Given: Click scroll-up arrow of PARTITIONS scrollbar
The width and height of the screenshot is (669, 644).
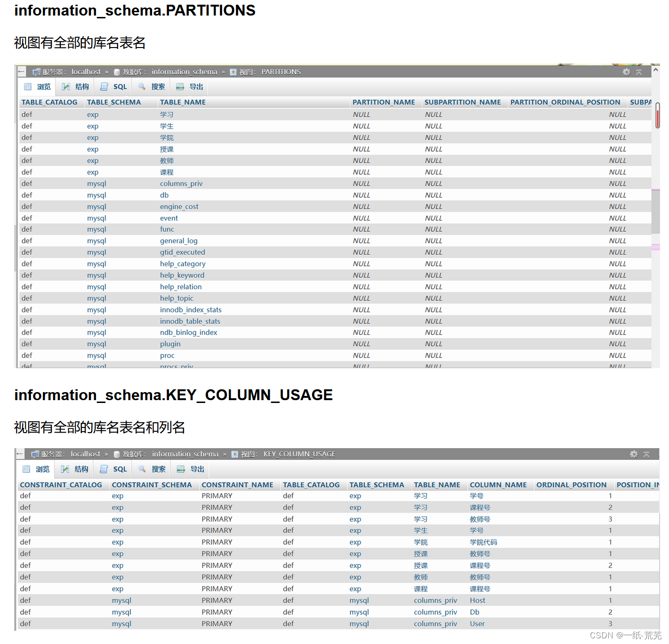Looking at the screenshot, I should [655, 70].
